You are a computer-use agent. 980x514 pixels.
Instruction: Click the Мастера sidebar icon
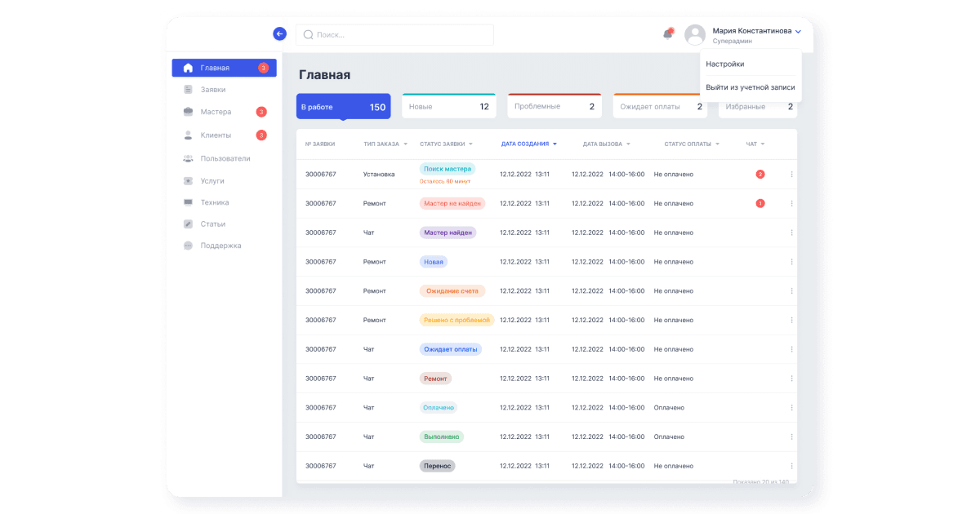point(189,112)
